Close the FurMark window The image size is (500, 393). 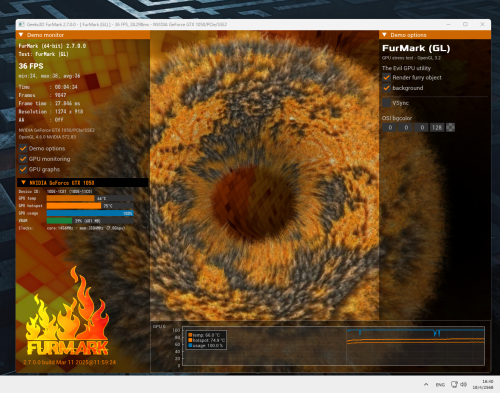tap(482, 24)
